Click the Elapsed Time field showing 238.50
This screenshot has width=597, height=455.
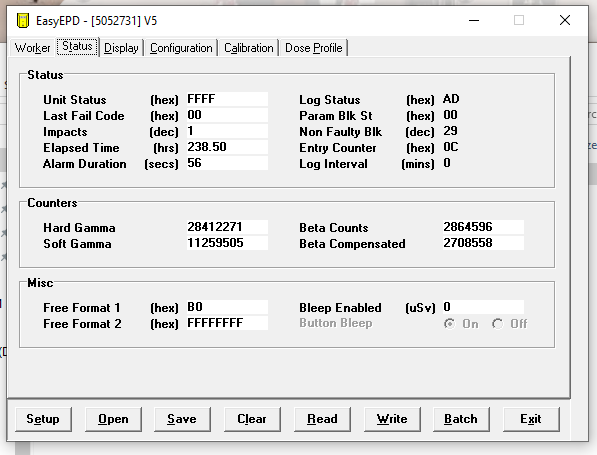227,147
